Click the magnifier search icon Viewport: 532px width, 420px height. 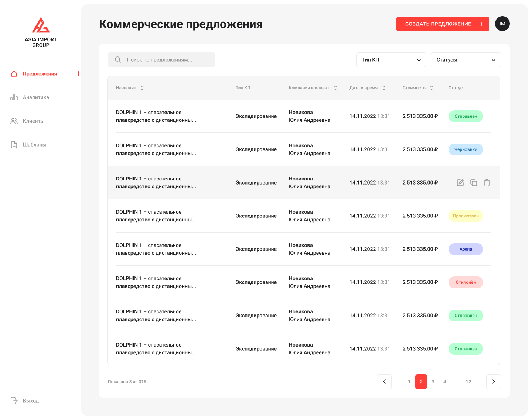118,60
